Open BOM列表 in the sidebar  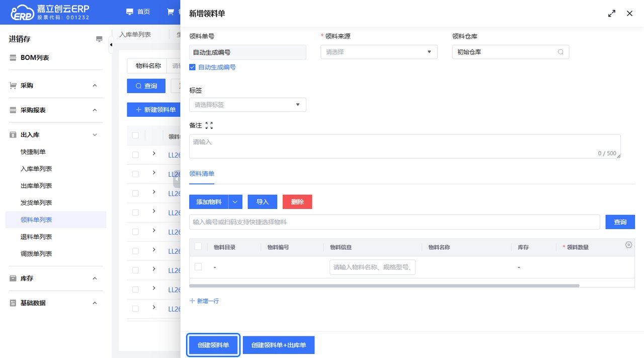(x=35, y=58)
